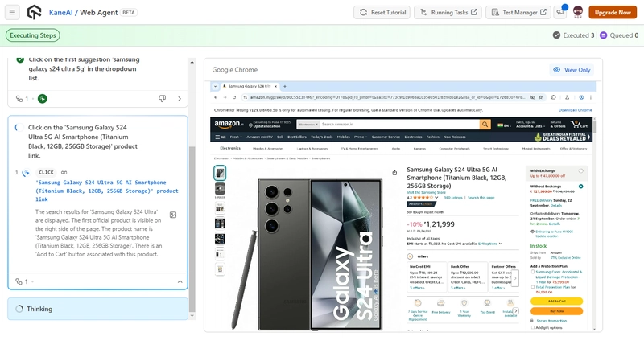Open the All menu in Amazon nav
The image size is (644, 361).
click(221, 137)
